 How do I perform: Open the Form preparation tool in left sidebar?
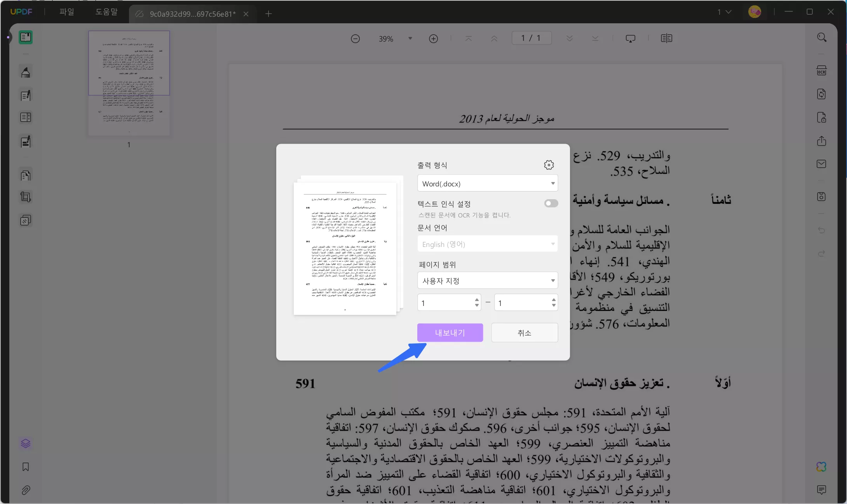click(x=26, y=117)
